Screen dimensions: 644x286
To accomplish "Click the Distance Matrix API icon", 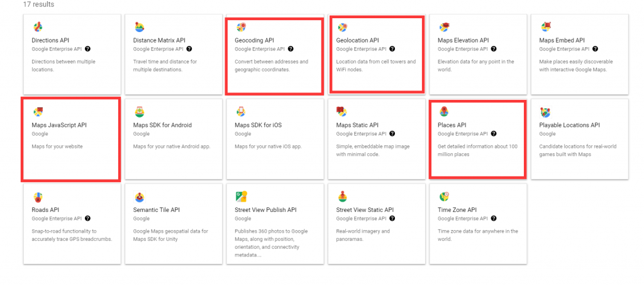I will coord(139,26).
